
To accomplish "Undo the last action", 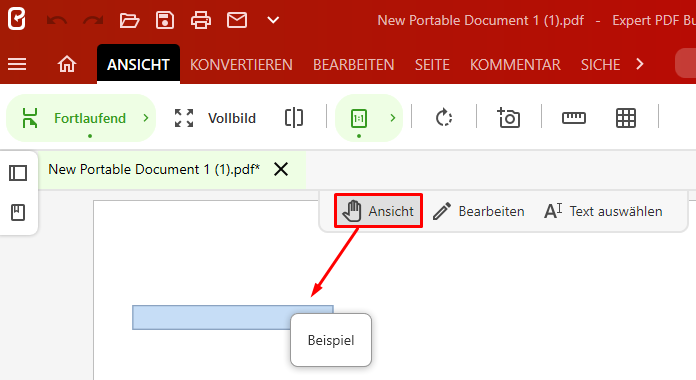I will pos(57,20).
